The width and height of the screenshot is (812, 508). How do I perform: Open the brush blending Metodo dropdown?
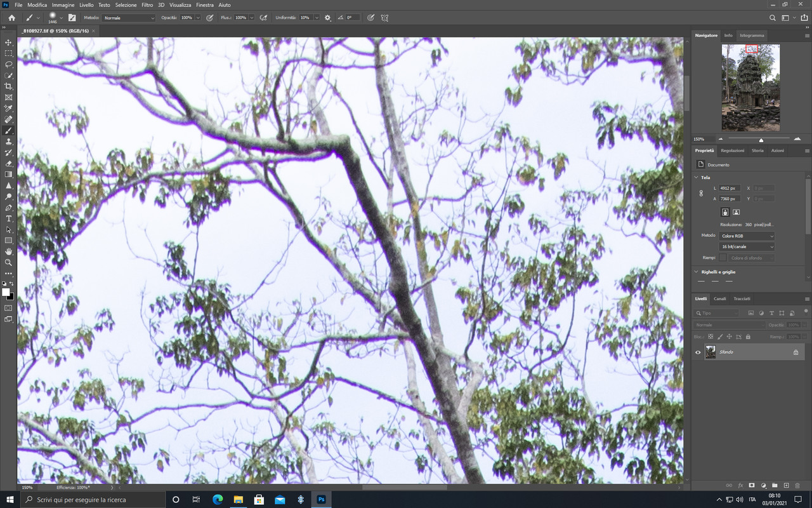128,17
